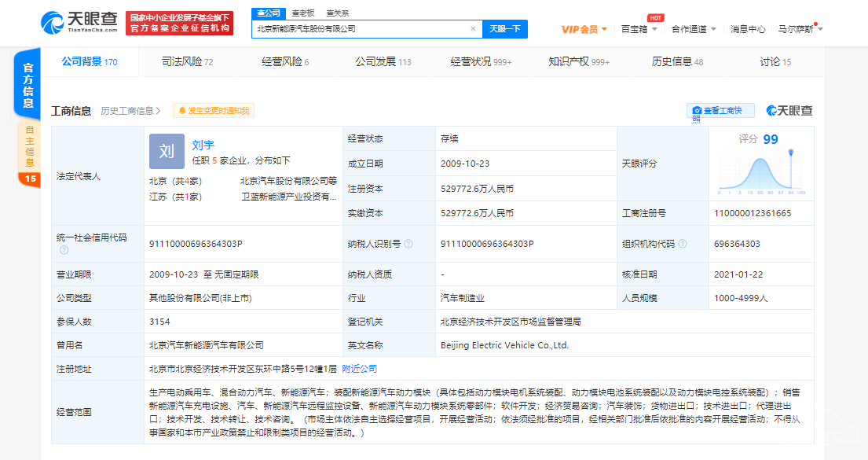The width and height of the screenshot is (868, 460).
Task: Click the 卫蓝新能源产业投资有... link
Action: click(288, 197)
